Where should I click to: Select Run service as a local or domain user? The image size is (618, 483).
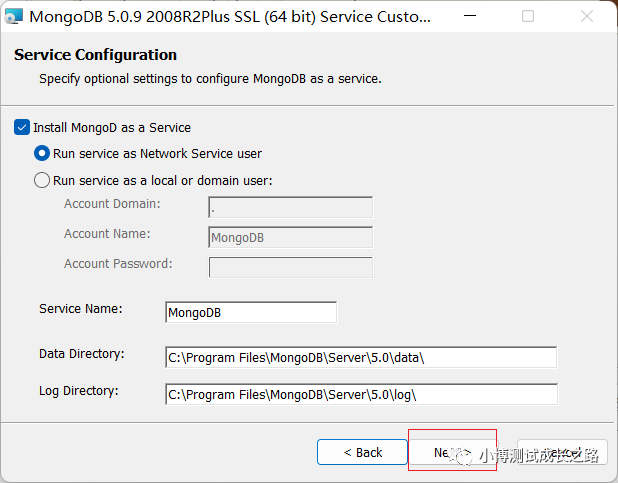[42, 180]
